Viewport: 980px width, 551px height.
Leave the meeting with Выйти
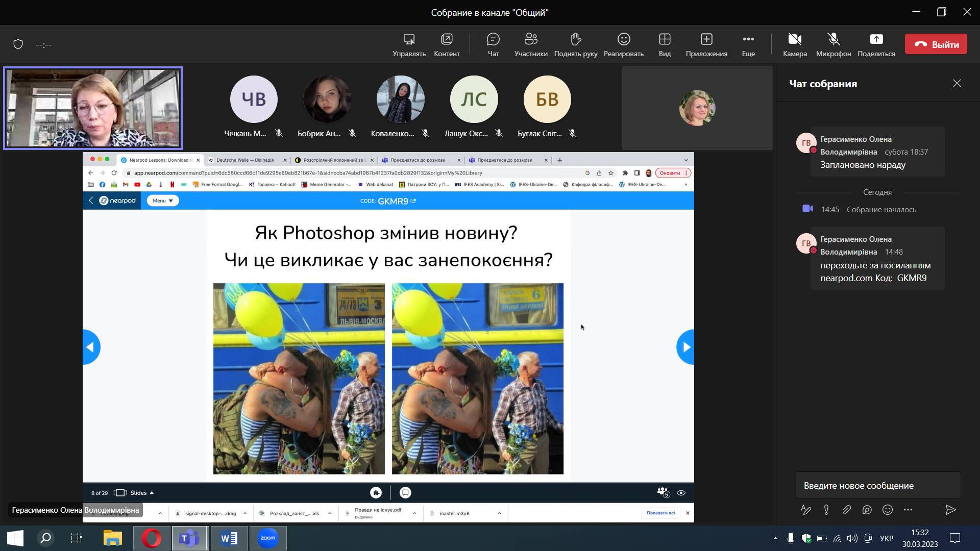pos(936,44)
